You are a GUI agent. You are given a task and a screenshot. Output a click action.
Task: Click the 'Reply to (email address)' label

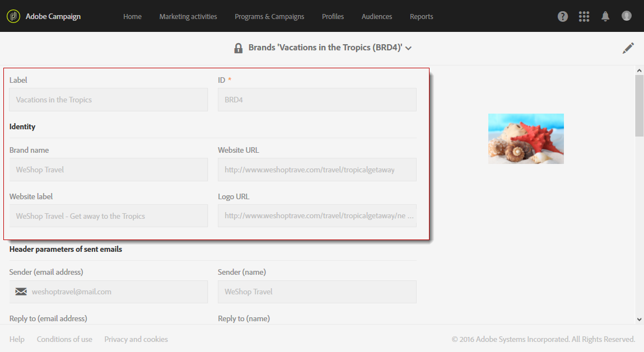(x=48, y=318)
